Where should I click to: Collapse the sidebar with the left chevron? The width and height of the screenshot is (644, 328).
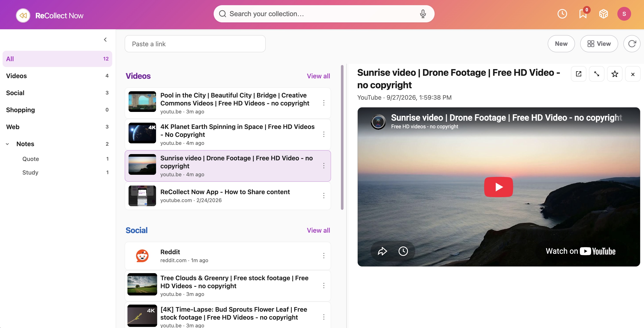point(105,40)
